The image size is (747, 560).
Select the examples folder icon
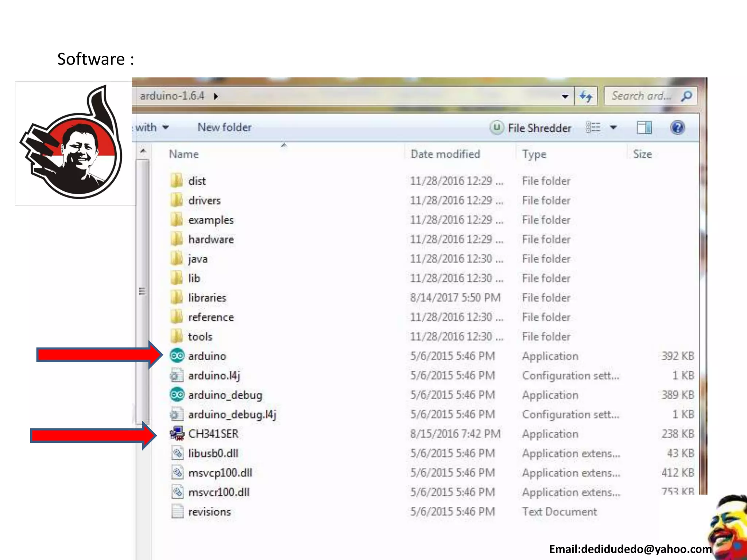coord(177,219)
